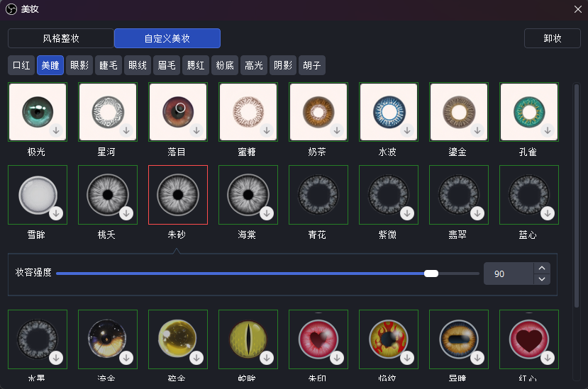
Task: Click the 妆容强度 slider handle
Action: 431,274
